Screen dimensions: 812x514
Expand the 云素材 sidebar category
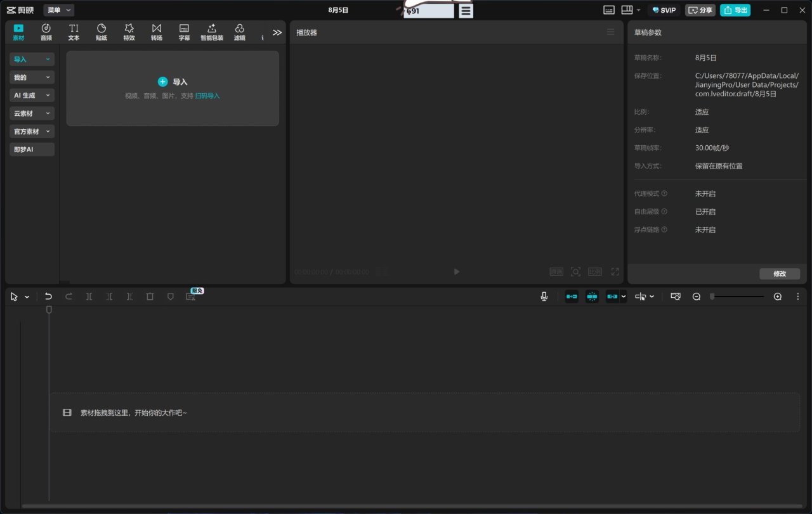[x=32, y=113]
